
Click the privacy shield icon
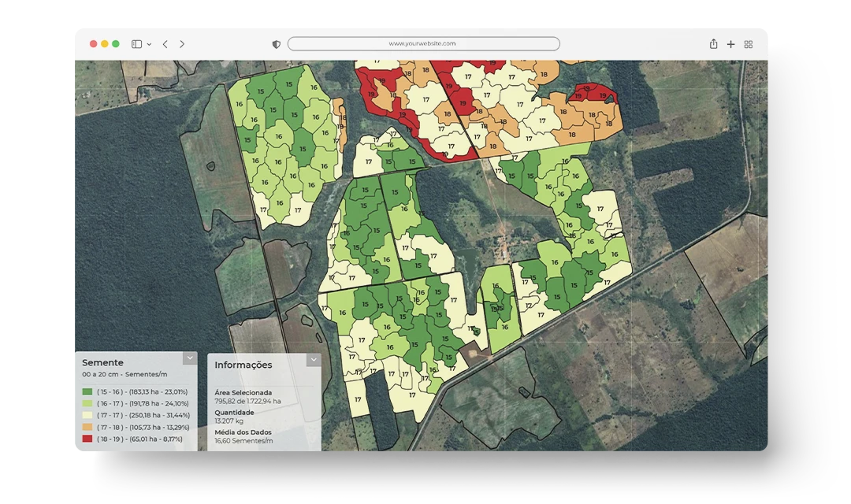pos(276,44)
